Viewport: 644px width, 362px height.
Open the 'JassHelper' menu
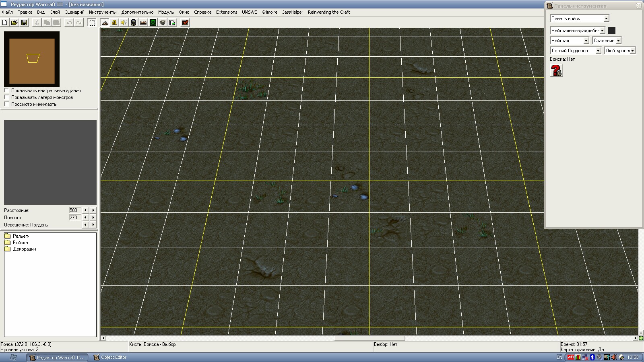(293, 12)
